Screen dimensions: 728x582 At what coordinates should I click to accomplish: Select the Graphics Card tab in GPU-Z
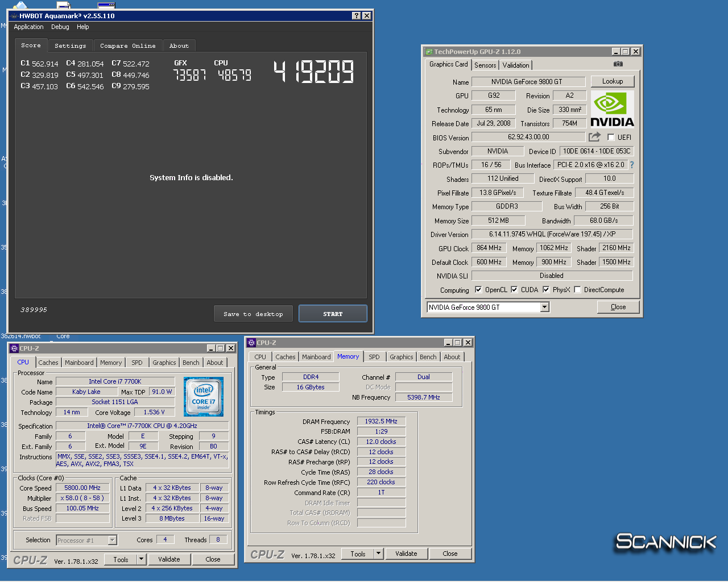coord(449,64)
